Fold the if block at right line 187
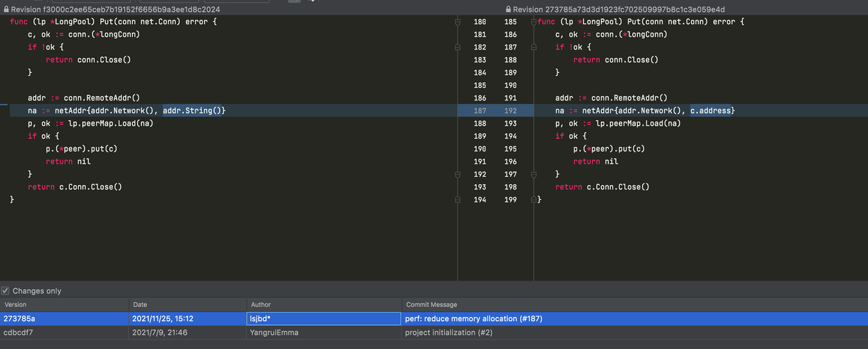Viewport: 868px width, 349px height. click(534, 48)
